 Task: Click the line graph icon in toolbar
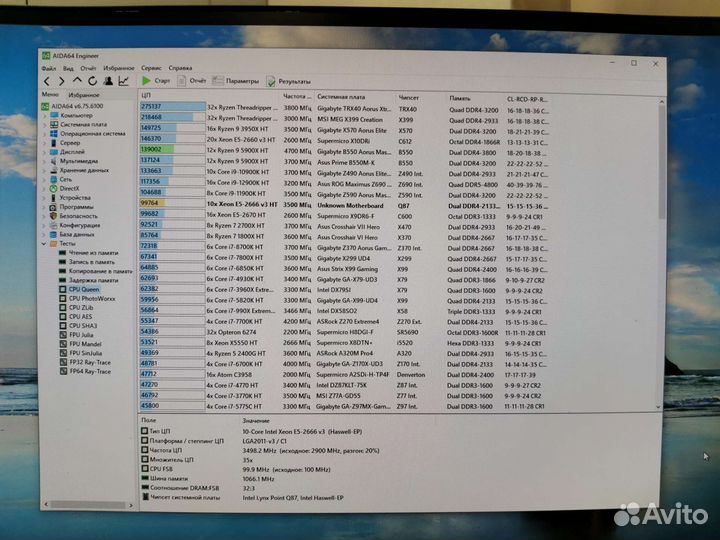pyautogui.click(x=124, y=81)
